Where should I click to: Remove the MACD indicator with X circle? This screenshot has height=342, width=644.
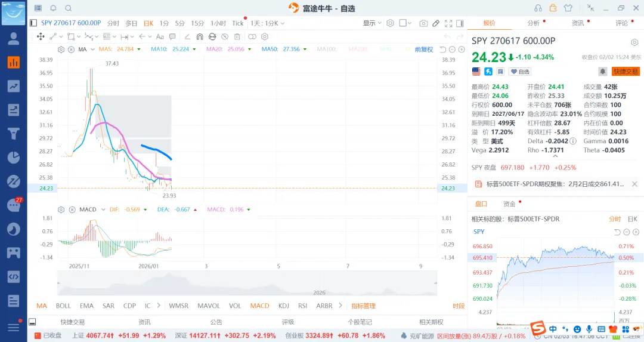tap(72, 209)
